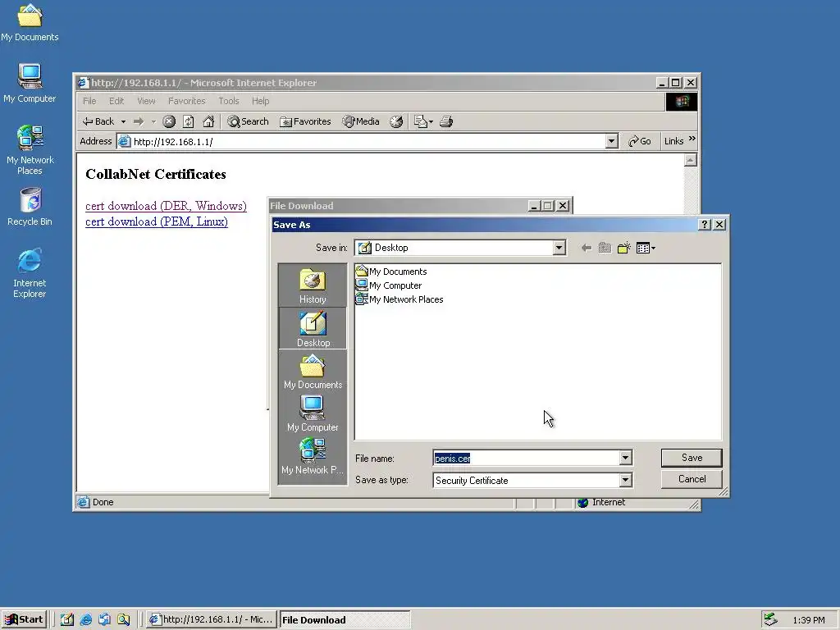
Task: Click the Cancel button in Save As
Action: [692, 479]
